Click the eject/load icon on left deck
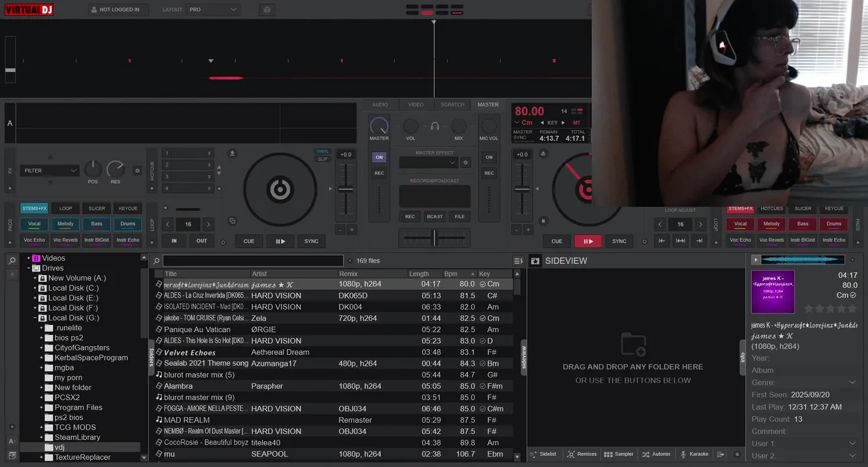Image resolution: width=868 pixels, height=467 pixels. (233, 153)
